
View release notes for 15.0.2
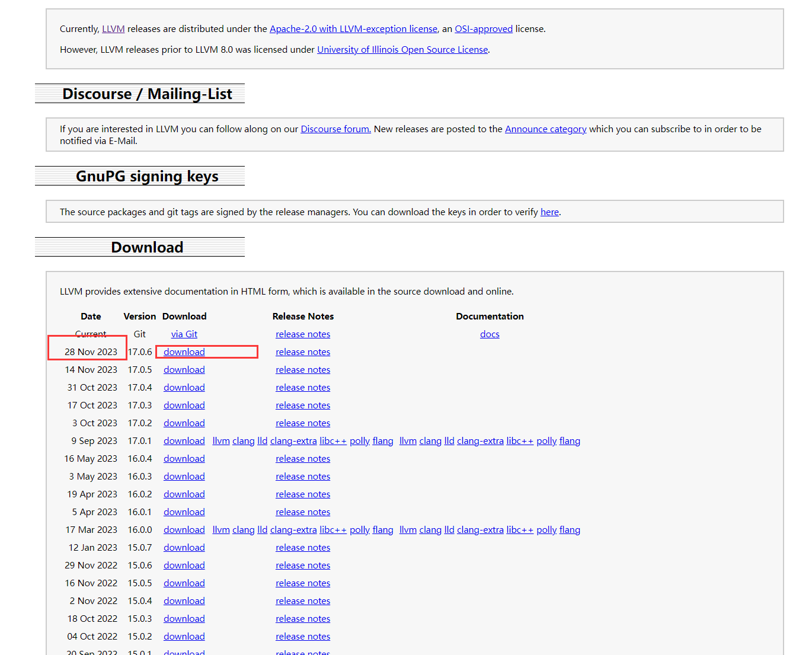tap(303, 637)
